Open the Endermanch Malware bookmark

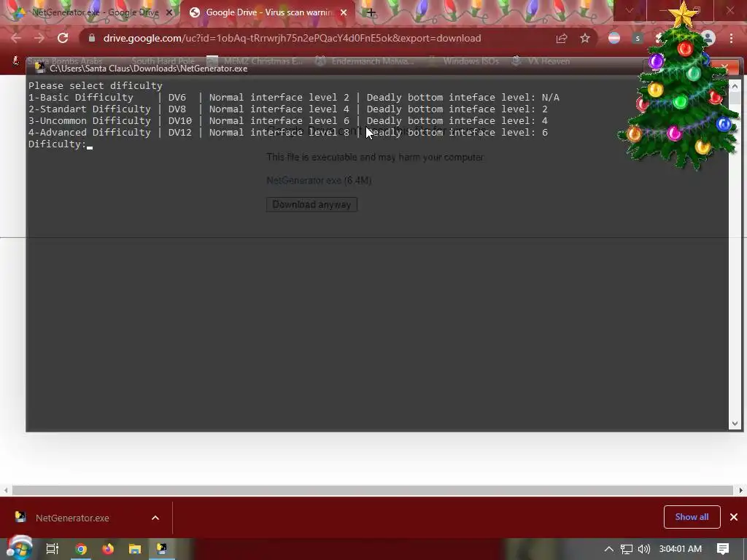(365, 61)
